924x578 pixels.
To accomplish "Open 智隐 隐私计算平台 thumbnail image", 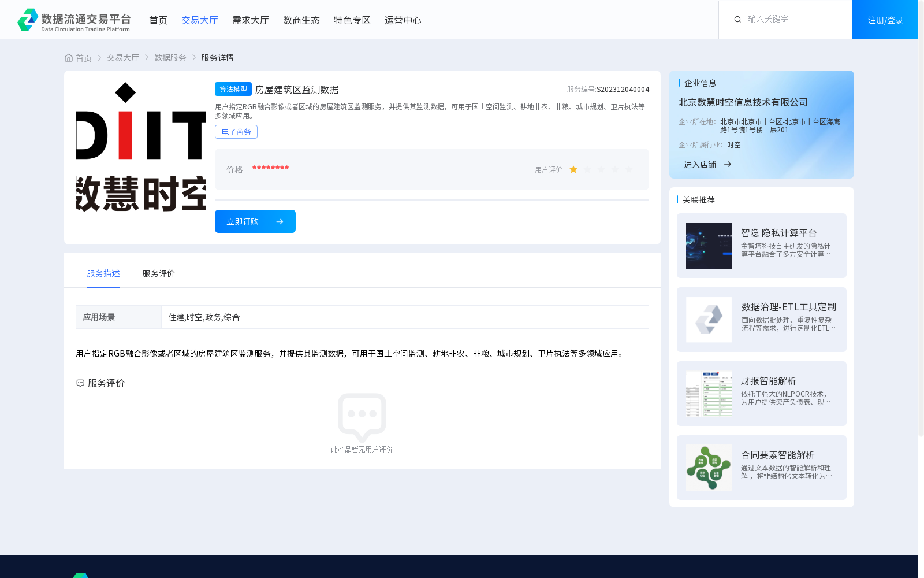I will 709,246.
